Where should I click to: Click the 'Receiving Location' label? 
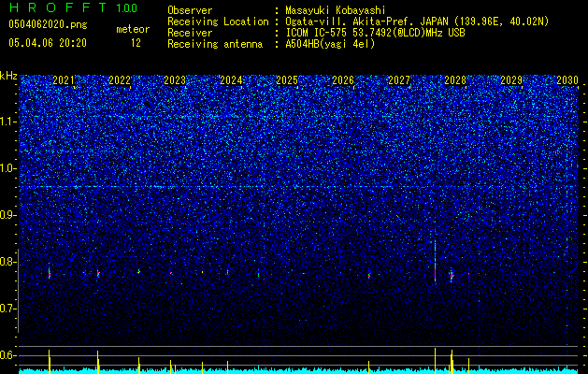click(x=218, y=22)
